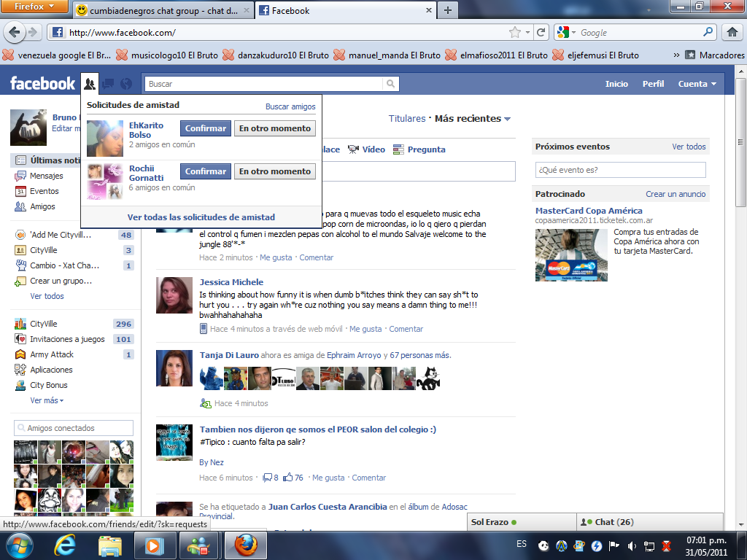Open Windows Media Player from taskbar
The width and height of the screenshot is (747, 560).
(x=154, y=545)
